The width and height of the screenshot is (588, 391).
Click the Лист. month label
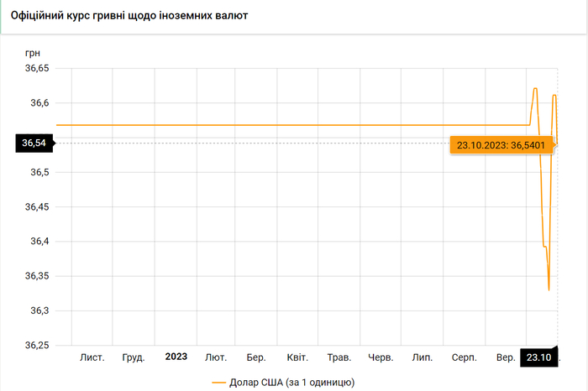tap(92, 357)
